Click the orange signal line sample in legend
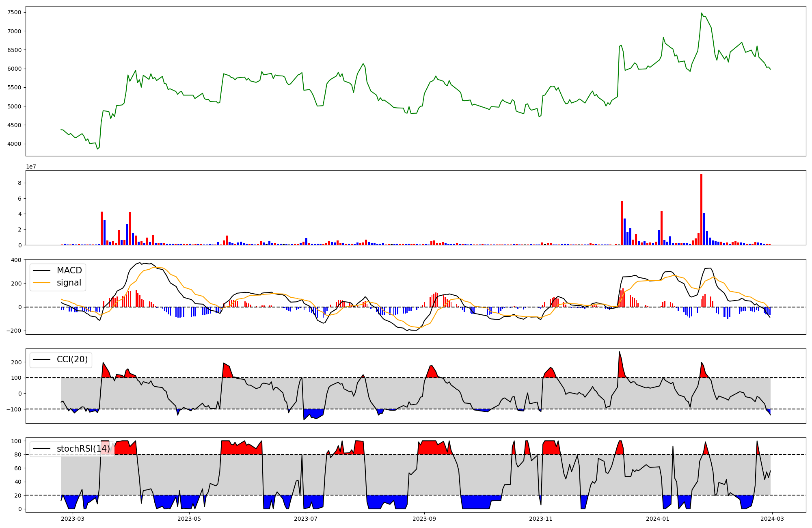 tap(42, 283)
